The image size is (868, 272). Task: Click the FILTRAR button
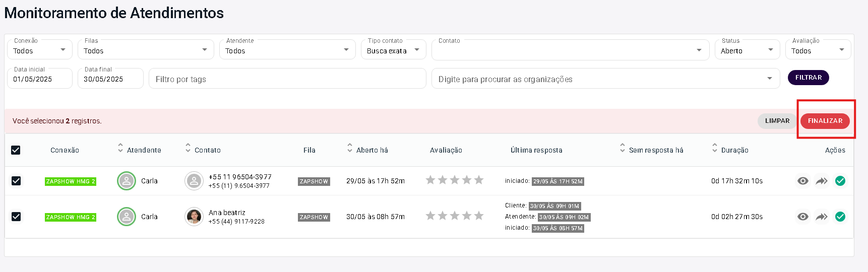(808, 78)
